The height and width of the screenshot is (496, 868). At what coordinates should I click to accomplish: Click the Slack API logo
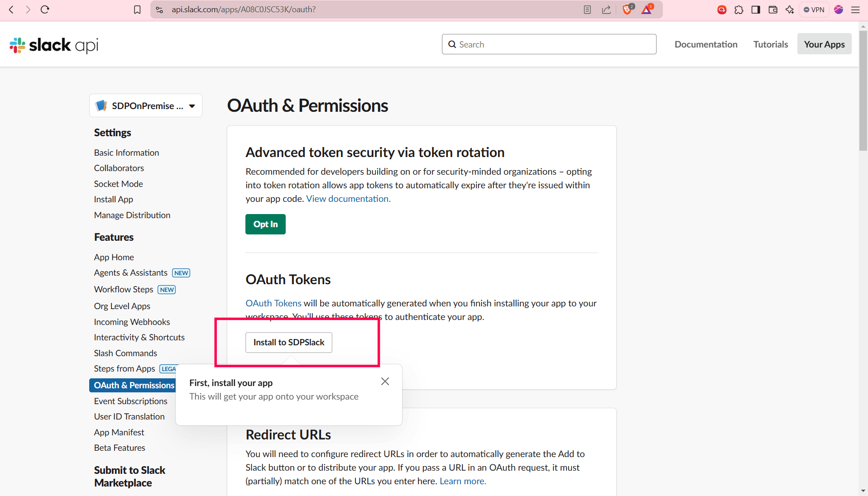click(x=54, y=45)
